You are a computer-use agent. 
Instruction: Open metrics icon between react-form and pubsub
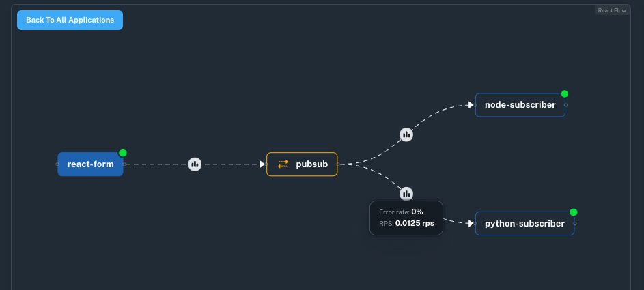[x=195, y=164]
